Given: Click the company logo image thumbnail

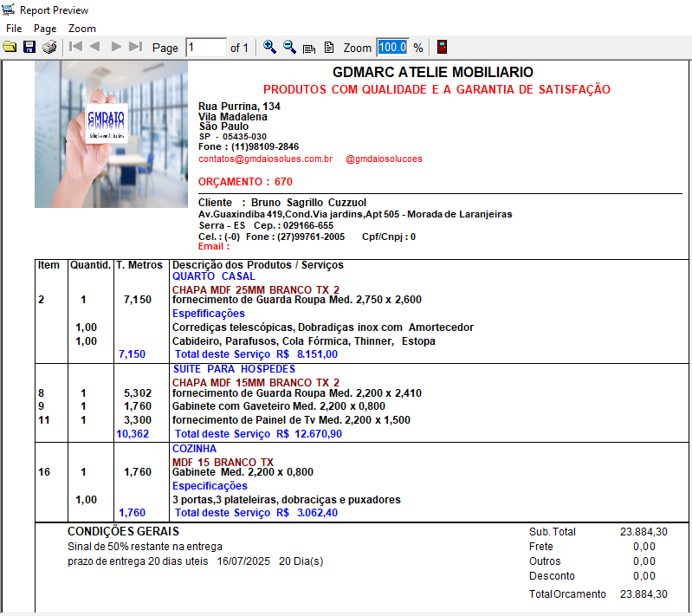Looking at the screenshot, I should 111,134.
